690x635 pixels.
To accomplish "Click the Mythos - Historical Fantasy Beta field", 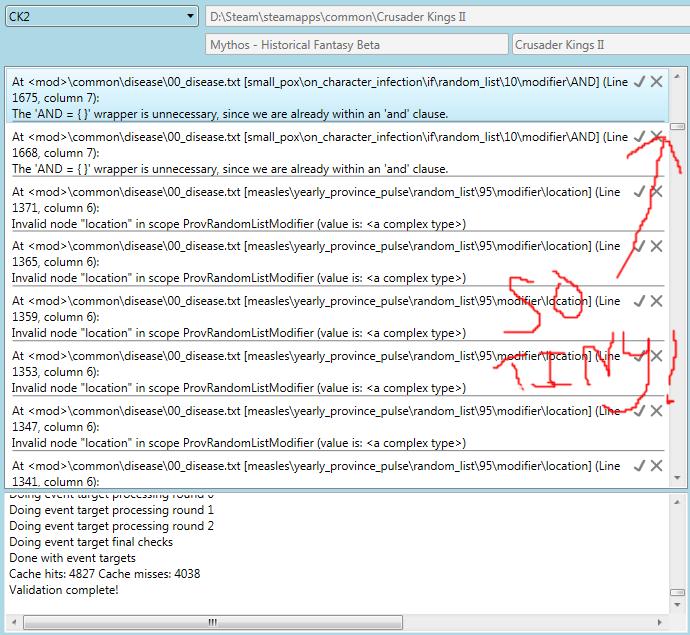I will coord(355,45).
